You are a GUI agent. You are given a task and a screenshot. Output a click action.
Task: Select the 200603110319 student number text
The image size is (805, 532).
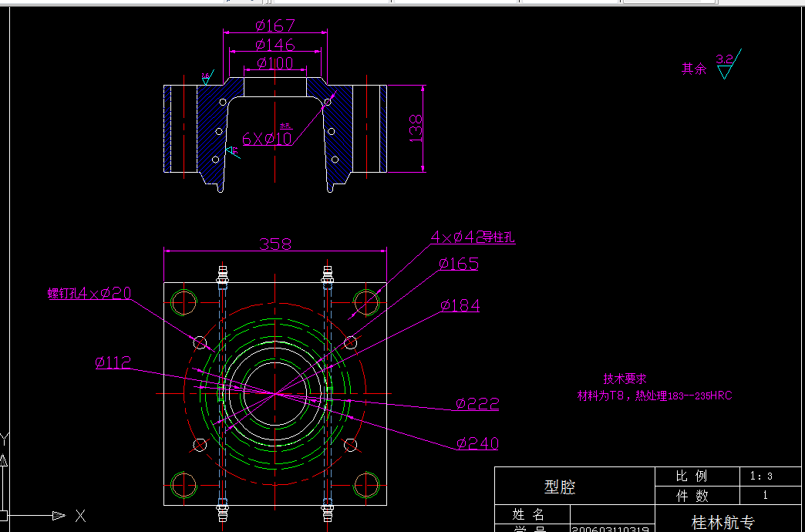point(611,528)
